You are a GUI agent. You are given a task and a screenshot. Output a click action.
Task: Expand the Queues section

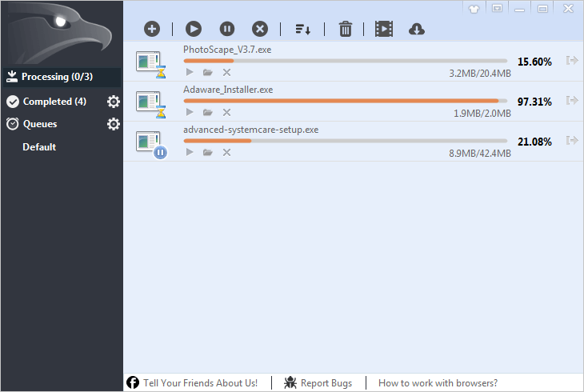pyautogui.click(x=40, y=124)
